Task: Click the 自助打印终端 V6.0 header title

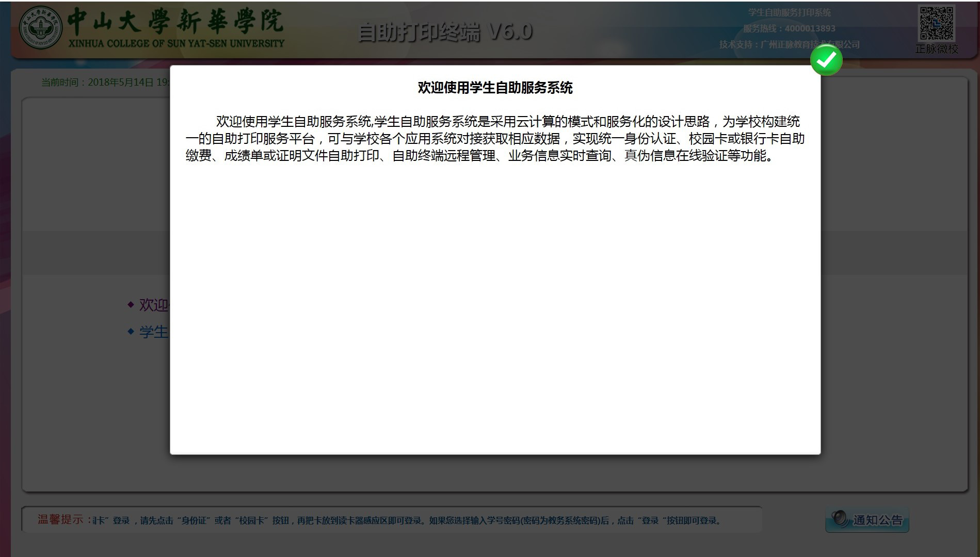Action: tap(445, 32)
